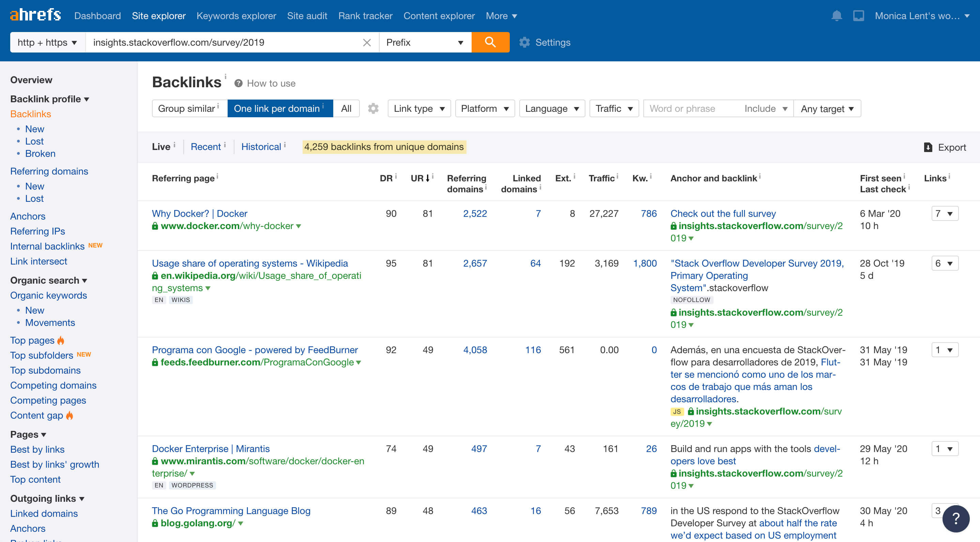Open Competing domains report
Viewport: 980px width, 542px height.
click(53, 385)
